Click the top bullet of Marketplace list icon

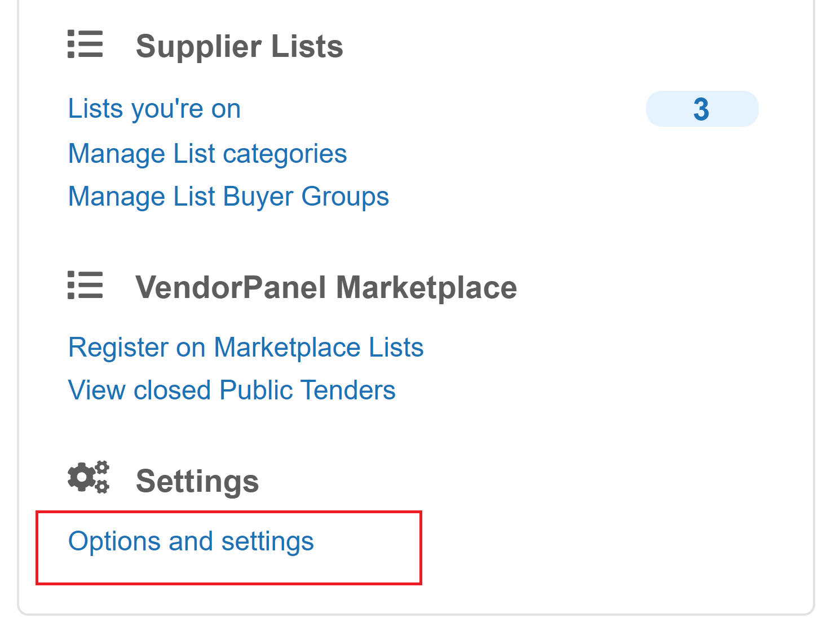click(x=72, y=274)
